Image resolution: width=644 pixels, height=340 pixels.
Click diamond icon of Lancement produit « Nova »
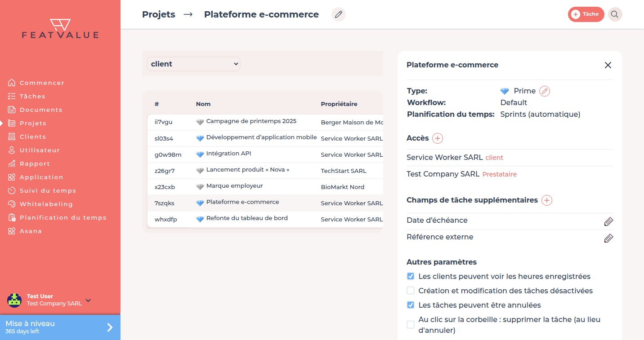200,171
